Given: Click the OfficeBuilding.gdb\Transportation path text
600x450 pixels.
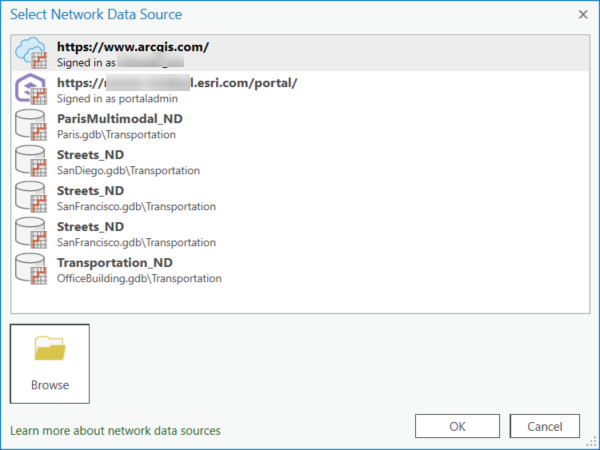Looking at the screenshot, I should 139,278.
